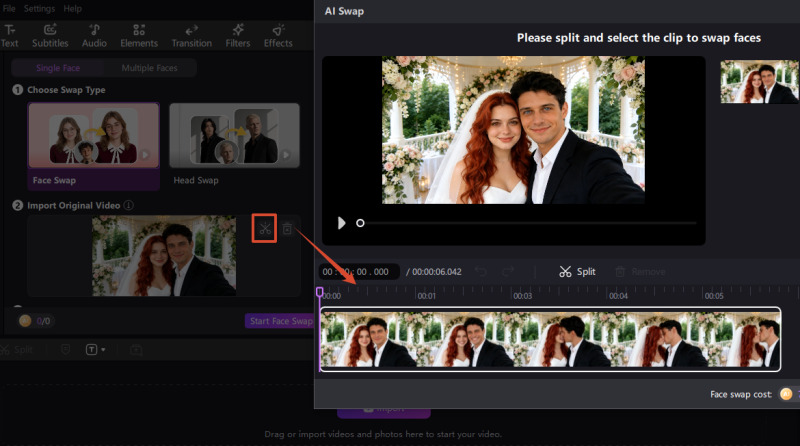Click Split in the main timeline toolbar
This screenshot has height=446, width=800.
click(17, 350)
